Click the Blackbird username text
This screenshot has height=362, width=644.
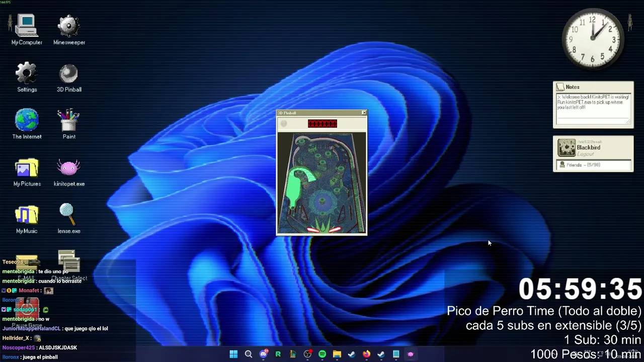(x=588, y=148)
